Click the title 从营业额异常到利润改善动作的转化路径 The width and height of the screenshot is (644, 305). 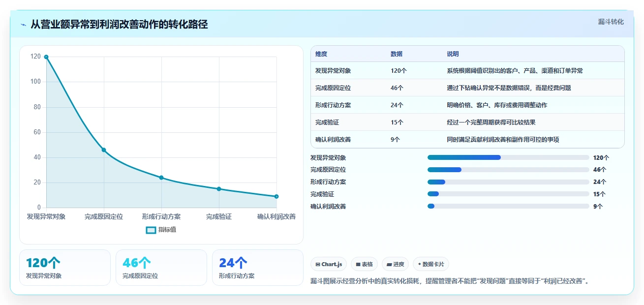[x=119, y=25]
